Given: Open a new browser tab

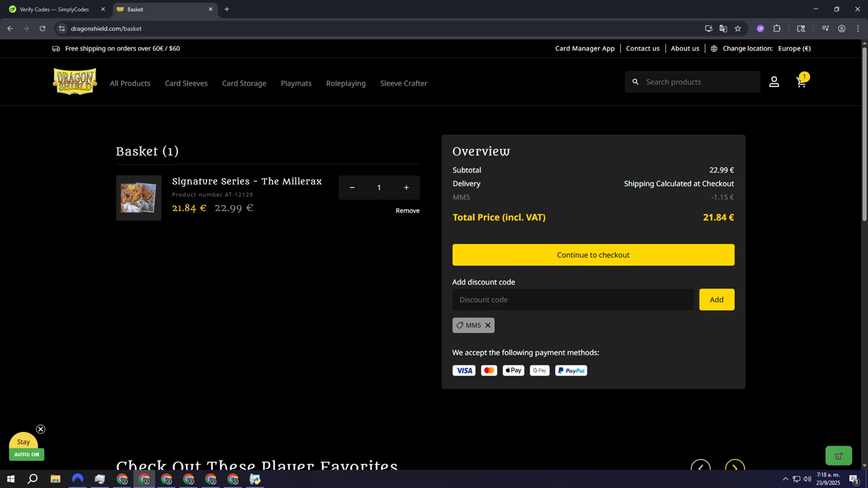Looking at the screenshot, I should pos(227,9).
